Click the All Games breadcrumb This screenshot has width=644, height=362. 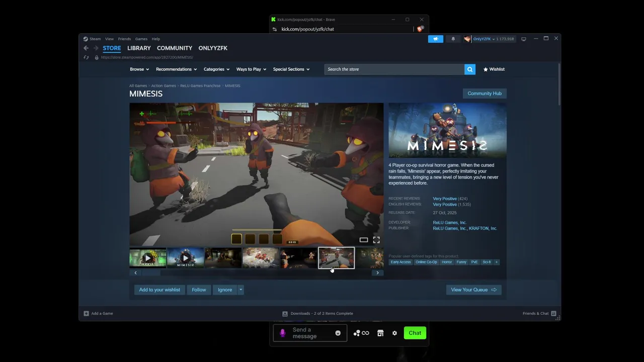[x=138, y=86]
